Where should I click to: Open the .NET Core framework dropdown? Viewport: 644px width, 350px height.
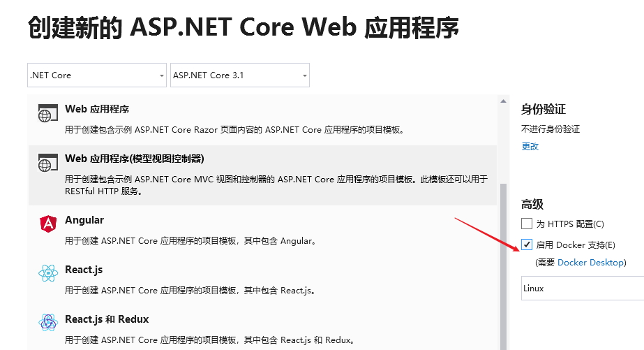tap(97, 75)
